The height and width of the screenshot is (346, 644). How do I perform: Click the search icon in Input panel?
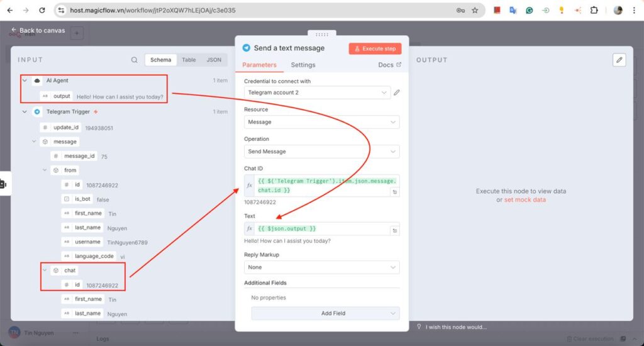point(134,60)
